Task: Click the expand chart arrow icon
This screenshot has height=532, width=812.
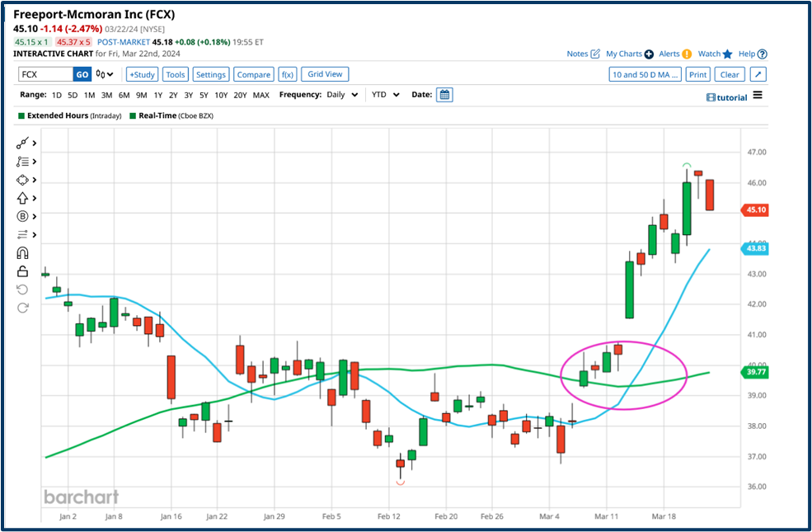Action: tap(758, 74)
